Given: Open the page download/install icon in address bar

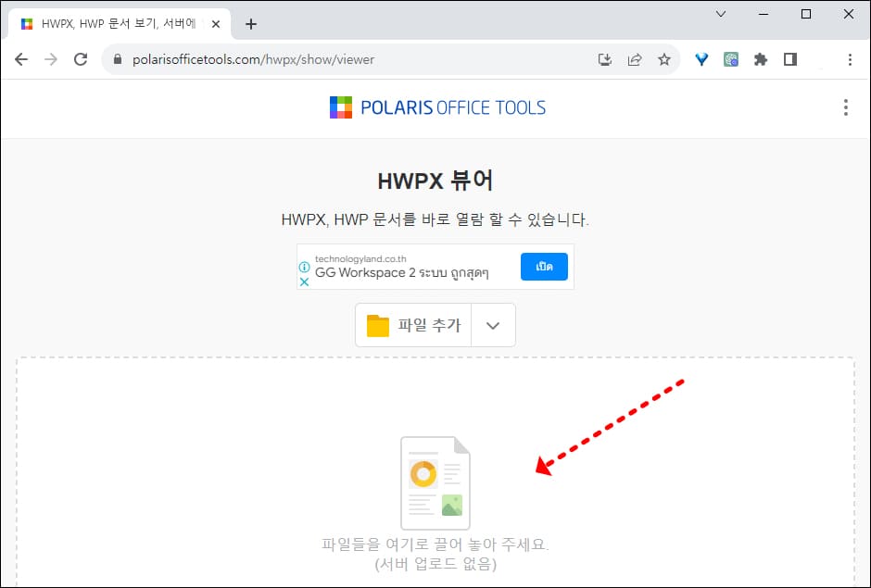Looking at the screenshot, I should coord(605,58).
